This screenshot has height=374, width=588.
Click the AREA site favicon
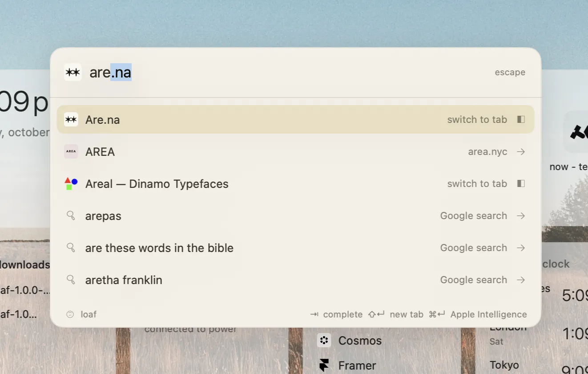click(x=71, y=151)
